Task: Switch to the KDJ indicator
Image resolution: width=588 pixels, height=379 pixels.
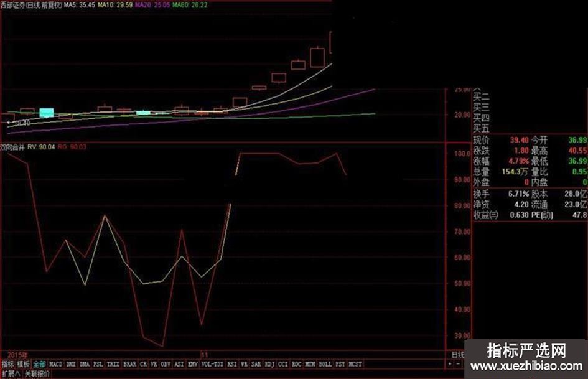Action: (269, 364)
